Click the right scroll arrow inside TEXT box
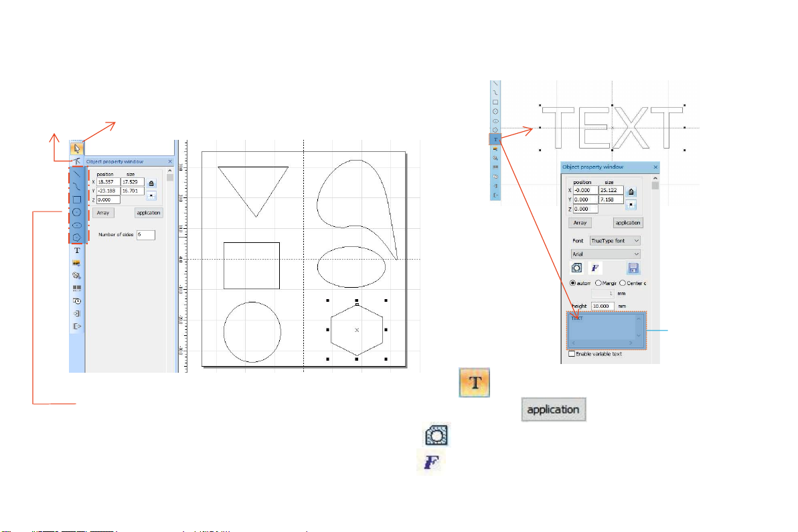The image size is (798, 532). tap(631, 343)
